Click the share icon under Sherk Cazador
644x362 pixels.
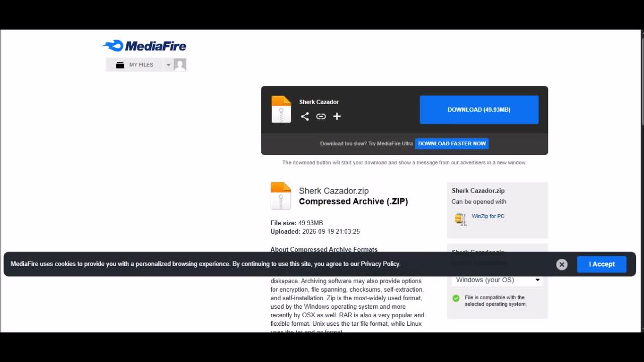pos(305,116)
